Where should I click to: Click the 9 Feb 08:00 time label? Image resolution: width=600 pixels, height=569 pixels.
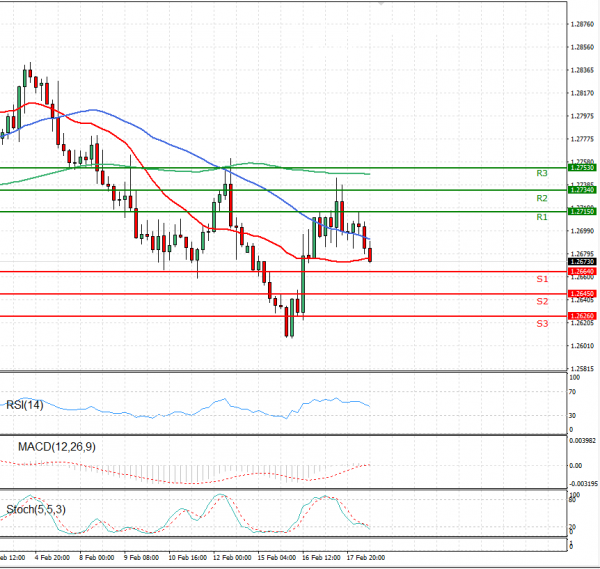(141, 558)
